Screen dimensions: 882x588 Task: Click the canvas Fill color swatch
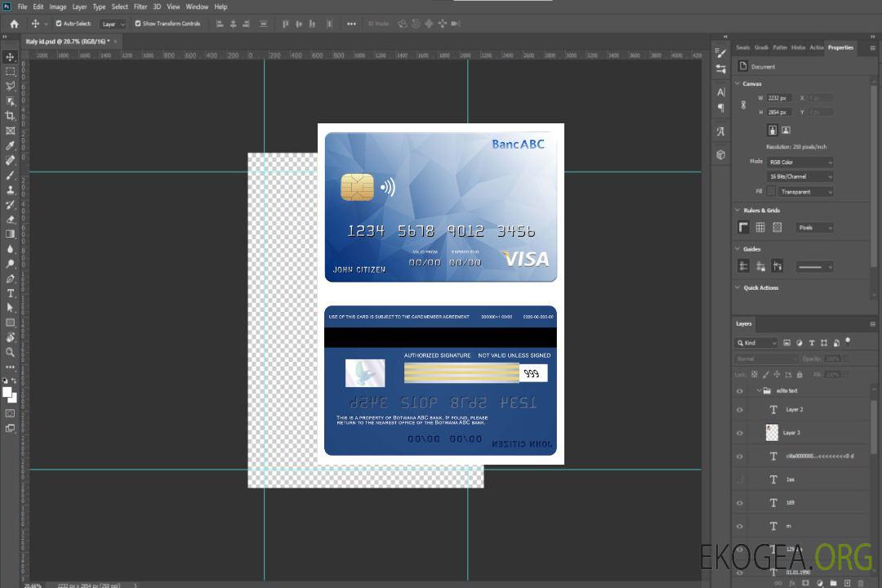(771, 191)
